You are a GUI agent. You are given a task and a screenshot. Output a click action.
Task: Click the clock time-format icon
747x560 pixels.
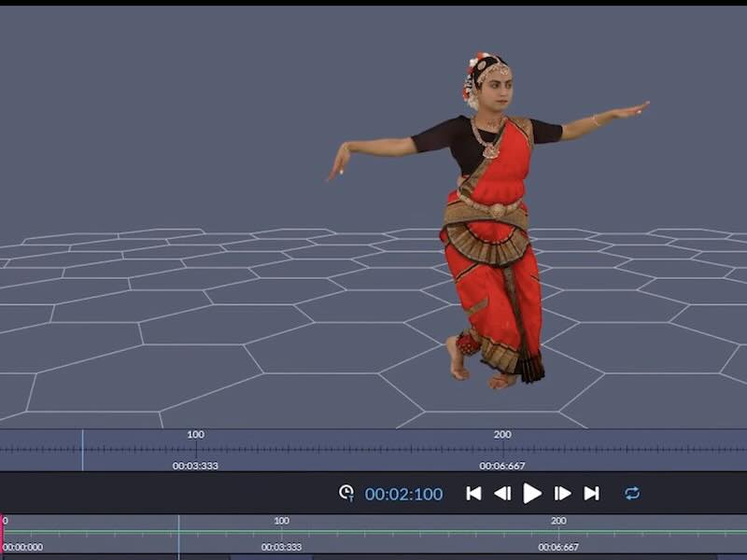click(346, 493)
